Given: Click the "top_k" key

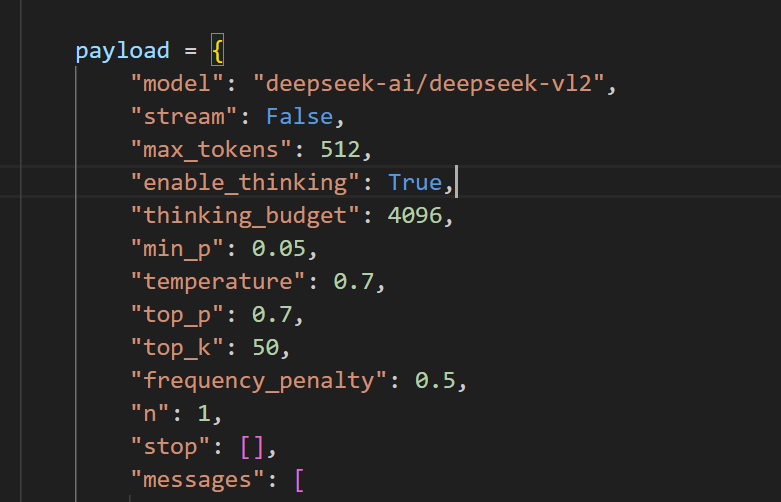Looking at the screenshot, I should (x=177, y=348).
